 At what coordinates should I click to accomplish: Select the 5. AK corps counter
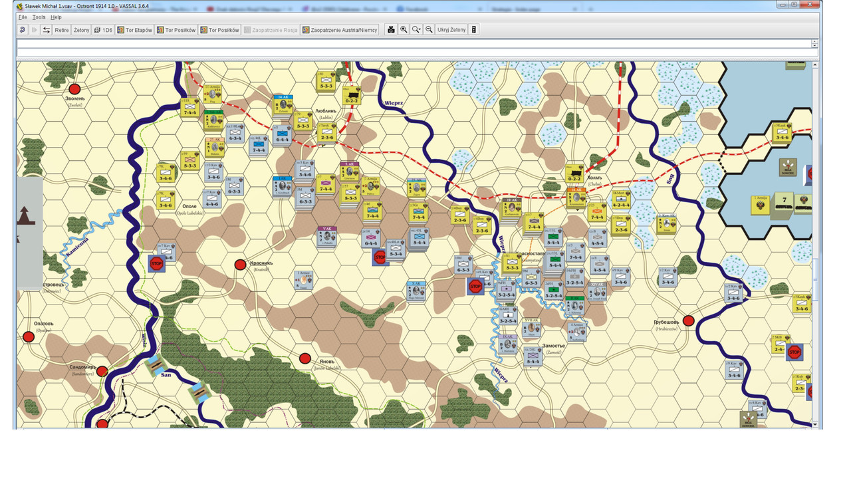tap(350, 171)
